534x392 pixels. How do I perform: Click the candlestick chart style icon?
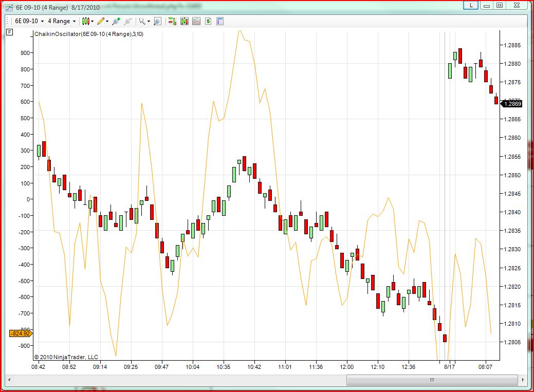[x=86, y=21]
